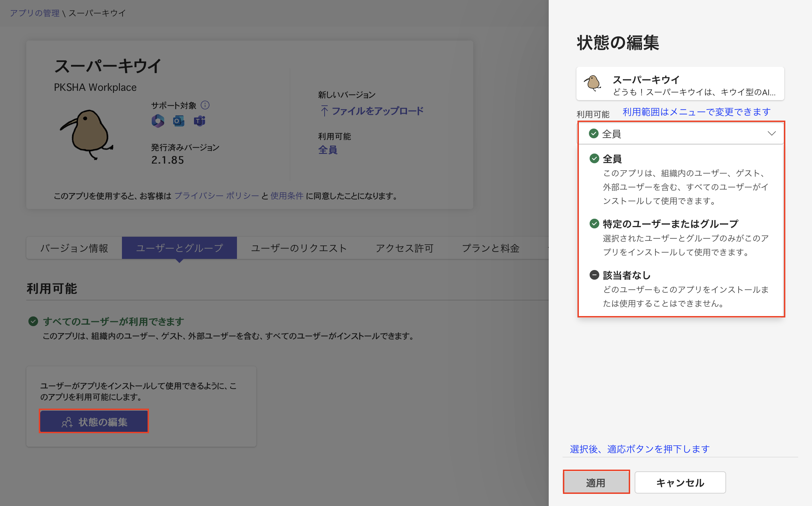
Task: Open the アプリの管理 breadcrumb link
Action: 35,13
